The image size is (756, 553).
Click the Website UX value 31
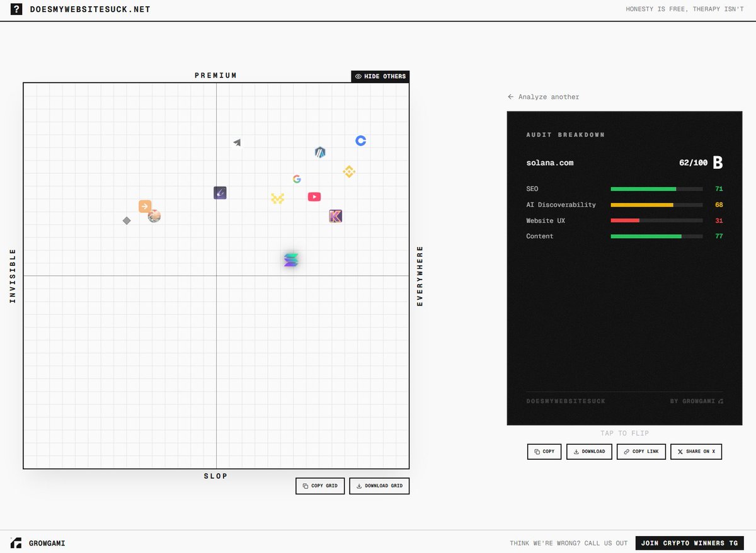719,220
